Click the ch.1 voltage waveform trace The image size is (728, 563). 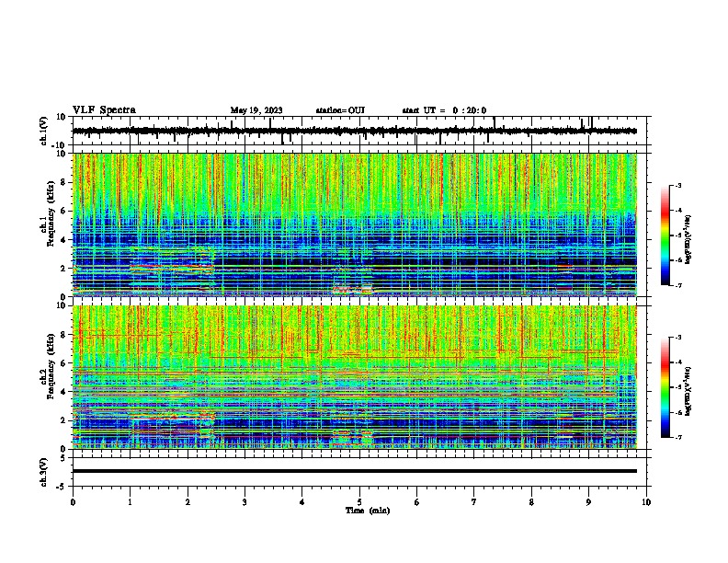click(355, 131)
